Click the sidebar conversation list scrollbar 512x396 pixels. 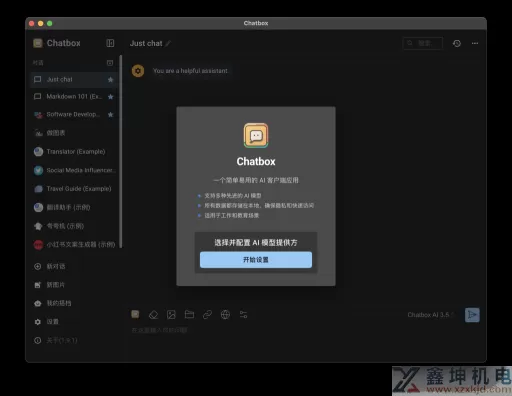(121, 152)
